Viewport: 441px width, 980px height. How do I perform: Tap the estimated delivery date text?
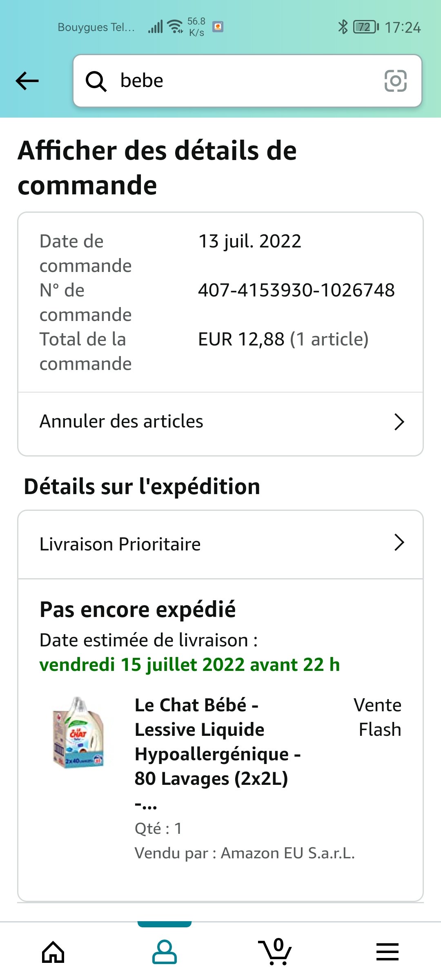click(x=189, y=665)
